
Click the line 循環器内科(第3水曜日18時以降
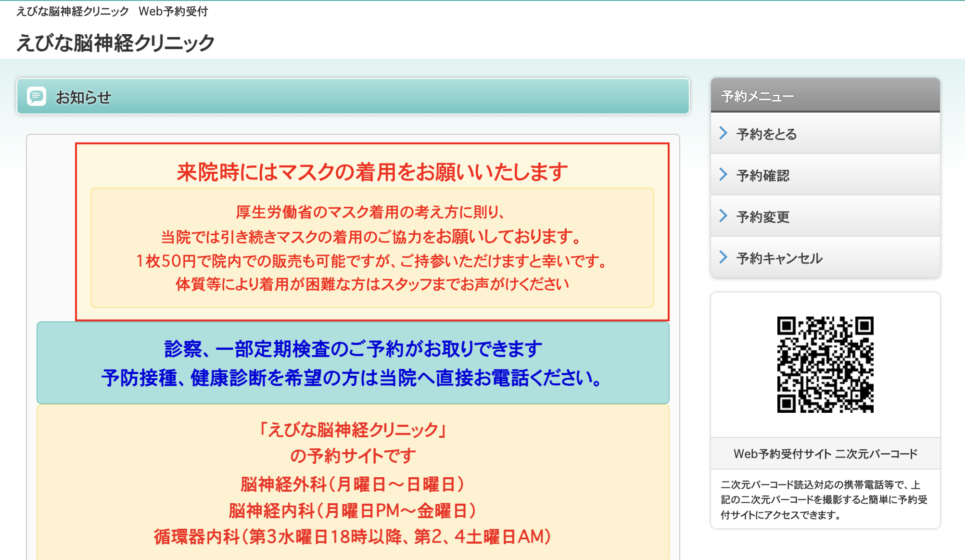353,536
